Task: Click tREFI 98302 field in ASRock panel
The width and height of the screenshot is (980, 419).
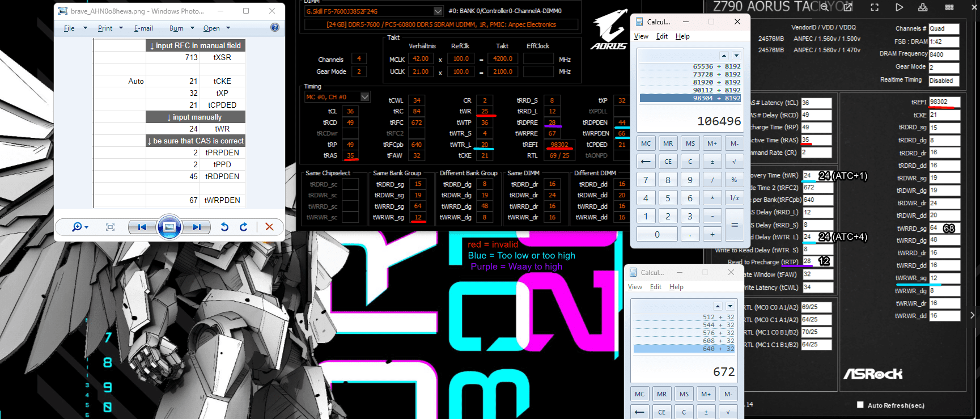Action: pos(944,102)
